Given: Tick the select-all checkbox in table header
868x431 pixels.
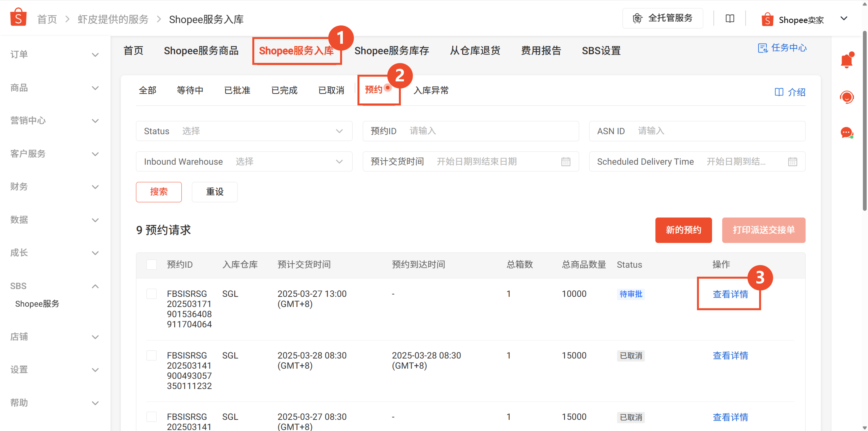Looking at the screenshot, I should click(x=152, y=265).
